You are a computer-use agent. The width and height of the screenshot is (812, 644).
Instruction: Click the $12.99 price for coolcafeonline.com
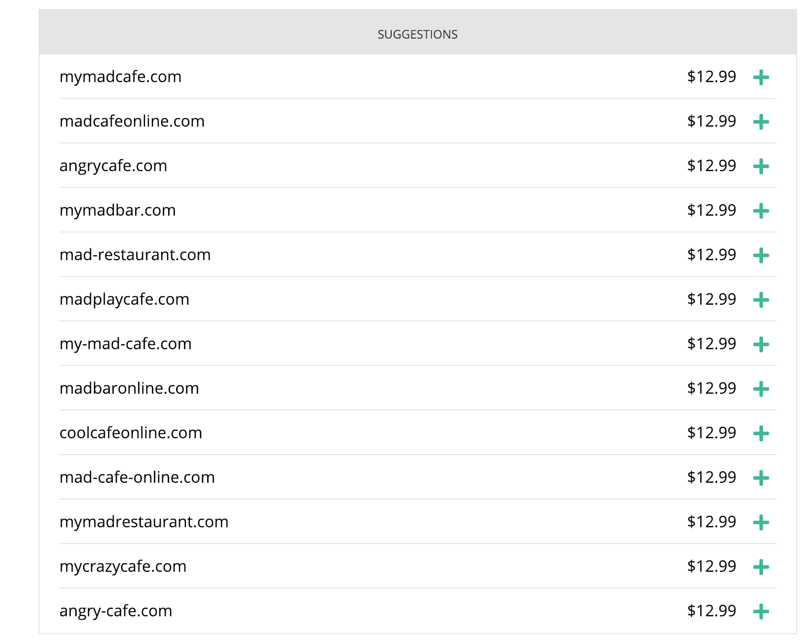(712, 433)
